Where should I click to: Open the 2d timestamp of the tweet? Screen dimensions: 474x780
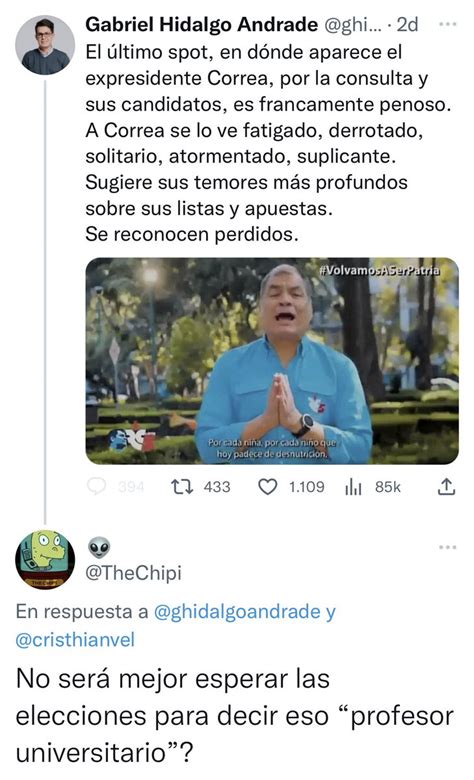point(407,24)
